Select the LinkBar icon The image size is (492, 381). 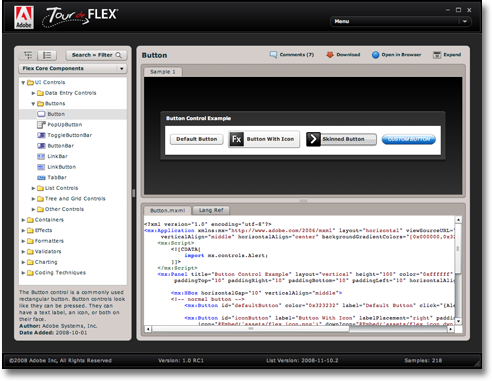click(41, 156)
